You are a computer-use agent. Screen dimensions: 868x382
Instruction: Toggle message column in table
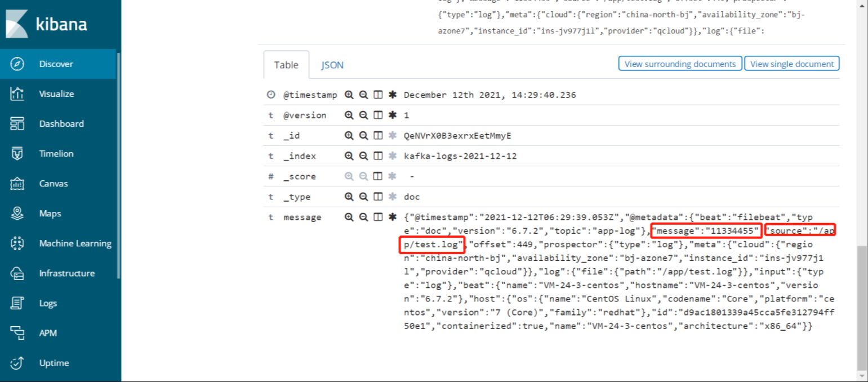(x=378, y=217)
